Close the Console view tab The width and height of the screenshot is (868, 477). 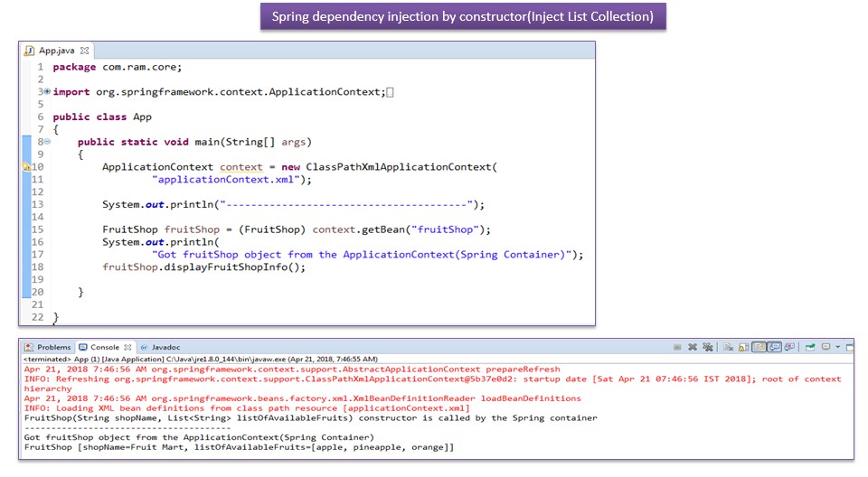pyautogui.click(x=127, y=347)
